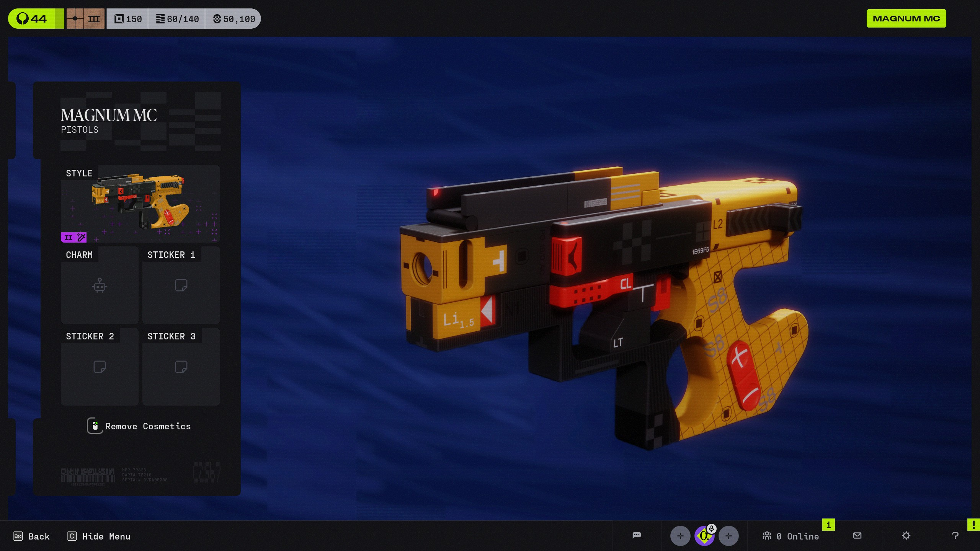Select the 50,109 credits counter
The height and width of the screenshot is (551, 980).
click(234, 19)
